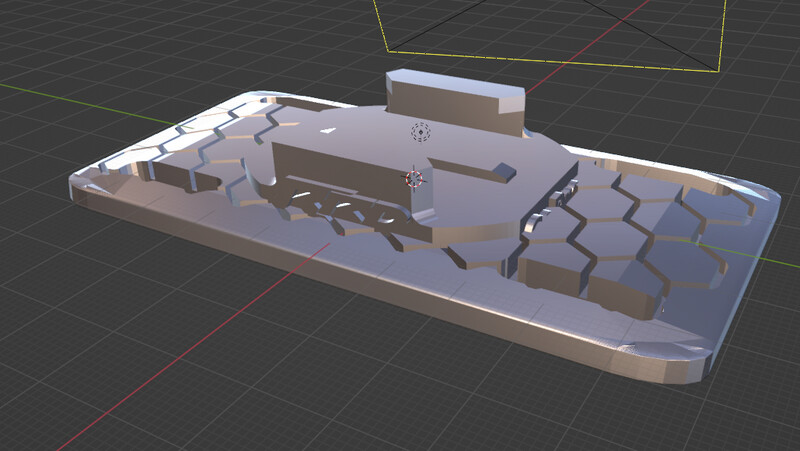The height and width of the screenshot is (451, 800).
Task: Click the tall rectangular block on top
Action: pyautogui.click(x=456, y=102)
